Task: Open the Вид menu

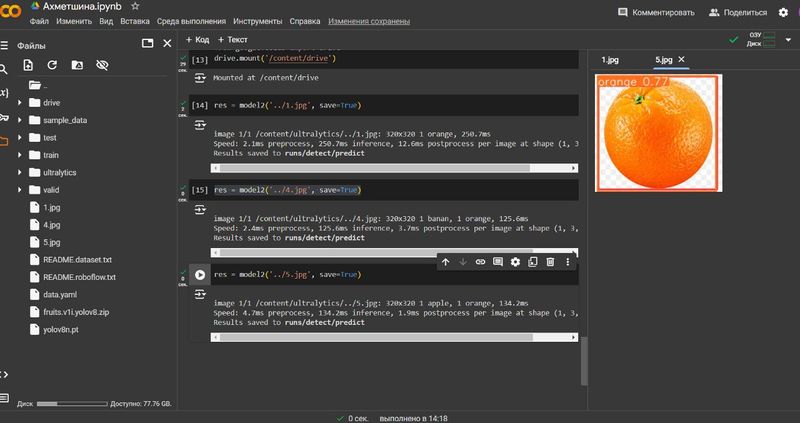Action: [x=106, y=21]
